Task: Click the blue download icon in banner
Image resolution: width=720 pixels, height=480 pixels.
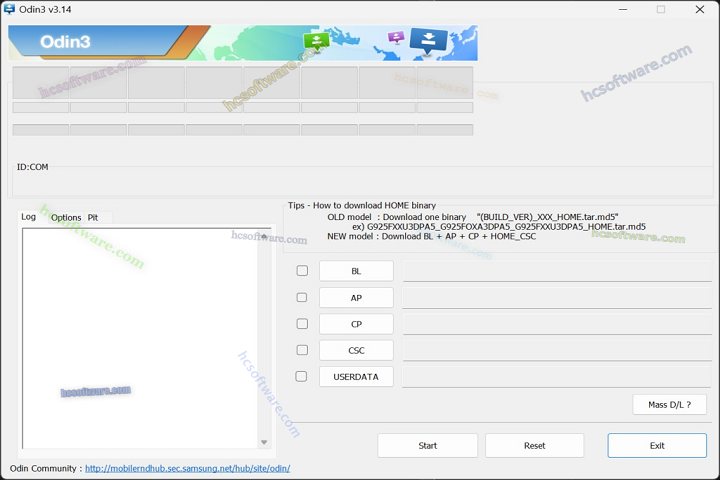Action: click(x=429, y=41)
